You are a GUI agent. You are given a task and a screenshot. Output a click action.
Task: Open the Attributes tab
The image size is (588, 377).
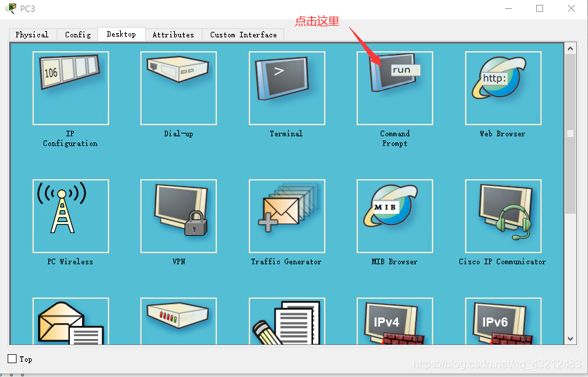[173, 35]
